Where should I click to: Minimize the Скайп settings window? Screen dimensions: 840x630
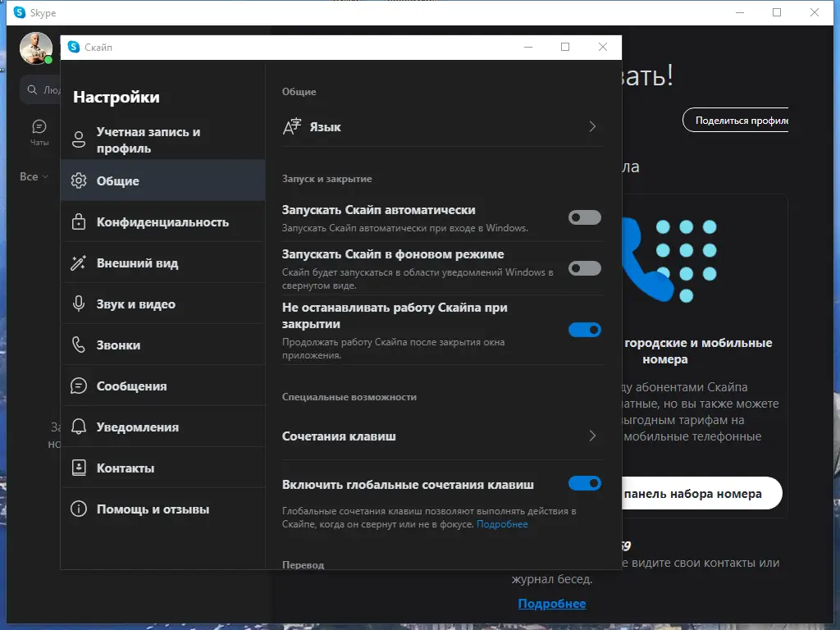coord(528,47)
